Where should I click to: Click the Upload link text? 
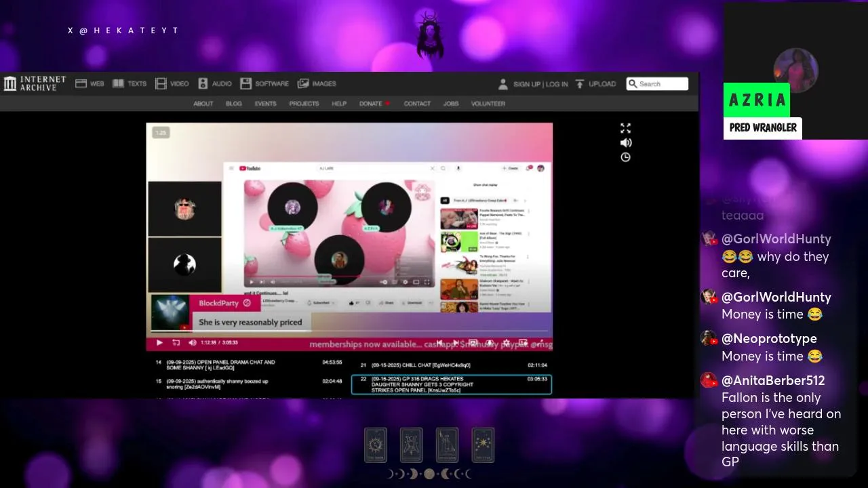pyautogui.click(x=602, y=84)
